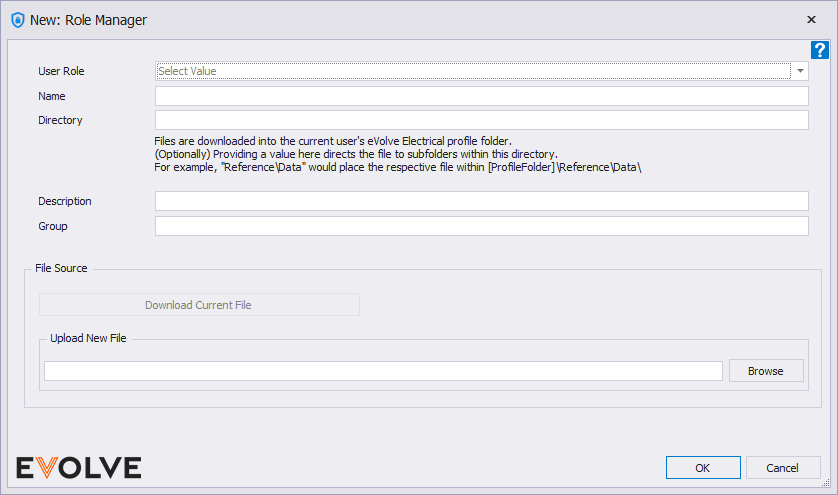The image size is (838, 495).
Task: Close the Role Manager dialog
Action: point(811,20)
